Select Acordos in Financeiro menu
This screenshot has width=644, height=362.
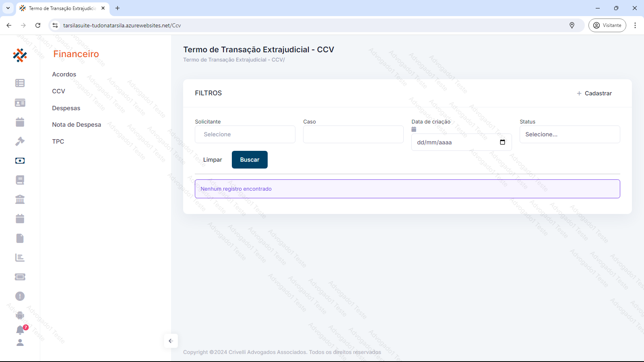tap(64, 74)
